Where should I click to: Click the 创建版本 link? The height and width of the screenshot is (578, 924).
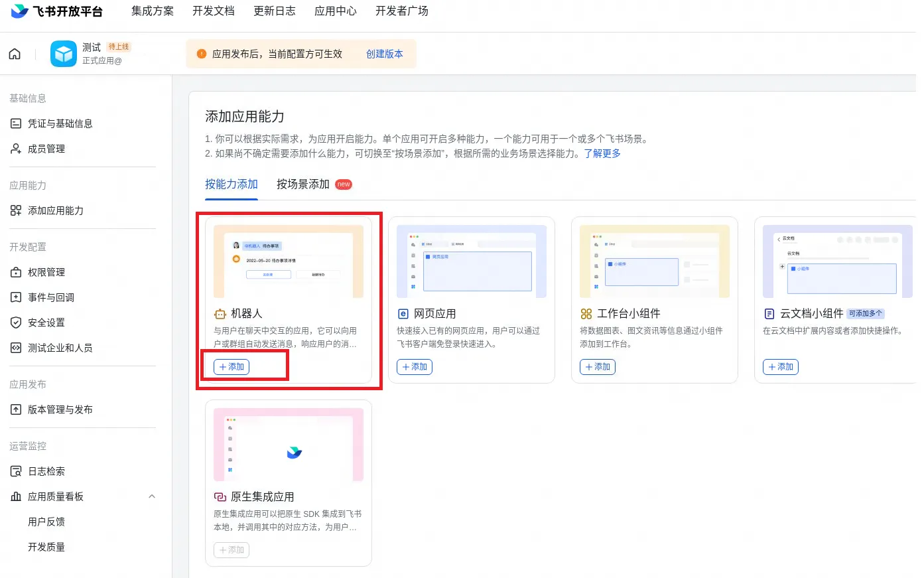point(385,54)
